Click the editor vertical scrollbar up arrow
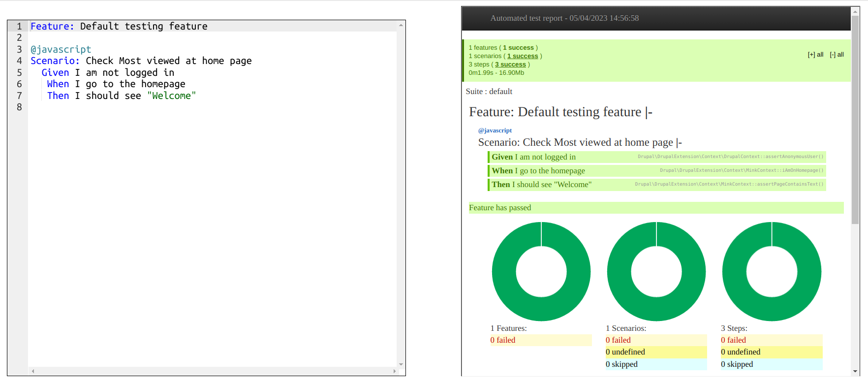The image size is (868, 386). (401, 25)
